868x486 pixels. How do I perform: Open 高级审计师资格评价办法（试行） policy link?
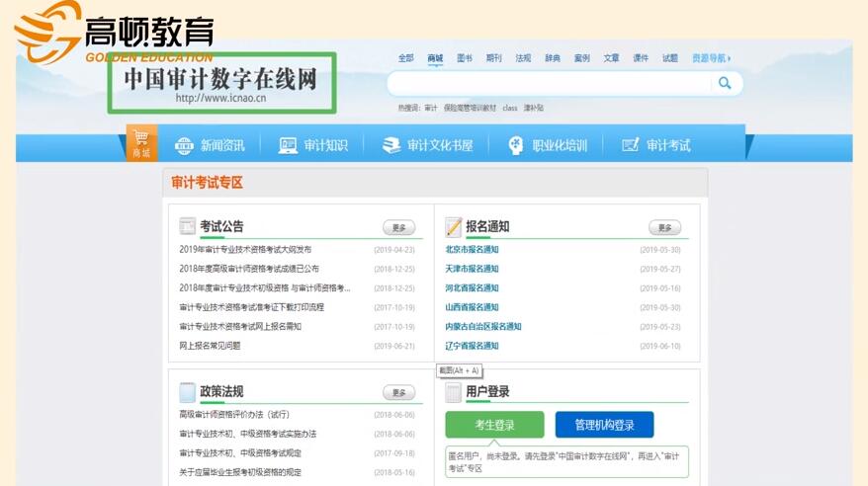[x=234, y=415]
